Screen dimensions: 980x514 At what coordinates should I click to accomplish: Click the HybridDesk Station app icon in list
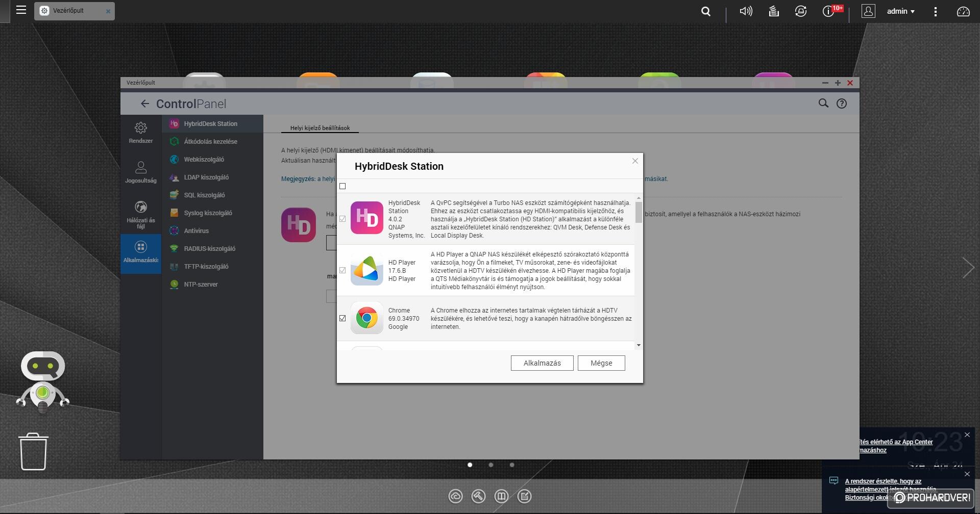(x=367, y=218)
